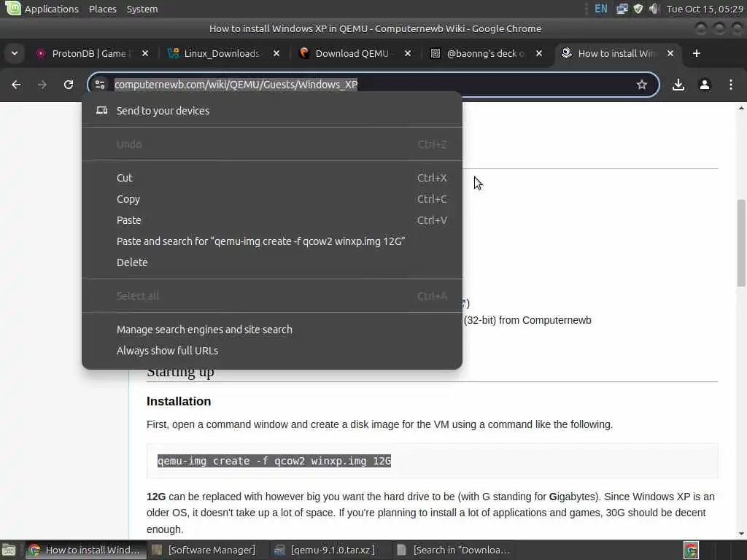Viewport: 747px width, 560px height.
Task: Click the security shield tray icon
Action: (x=638, y=9)
